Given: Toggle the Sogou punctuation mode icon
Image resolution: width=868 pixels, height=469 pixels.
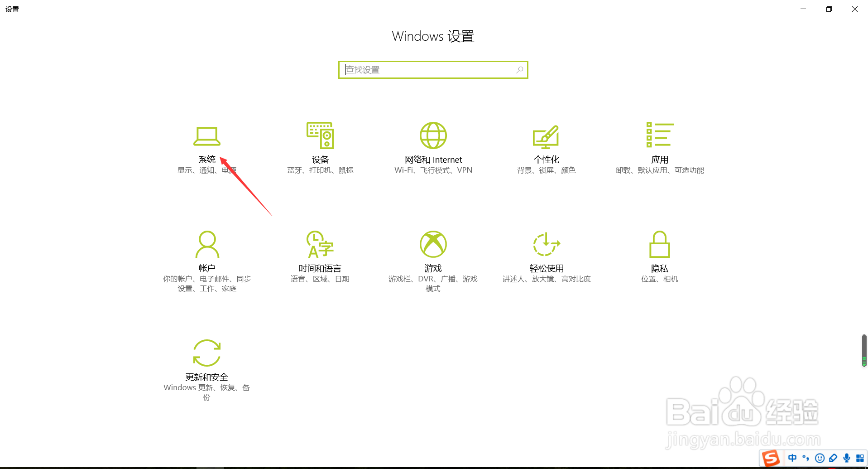Looking at the screenshot, I should click(x=806, y=458).
